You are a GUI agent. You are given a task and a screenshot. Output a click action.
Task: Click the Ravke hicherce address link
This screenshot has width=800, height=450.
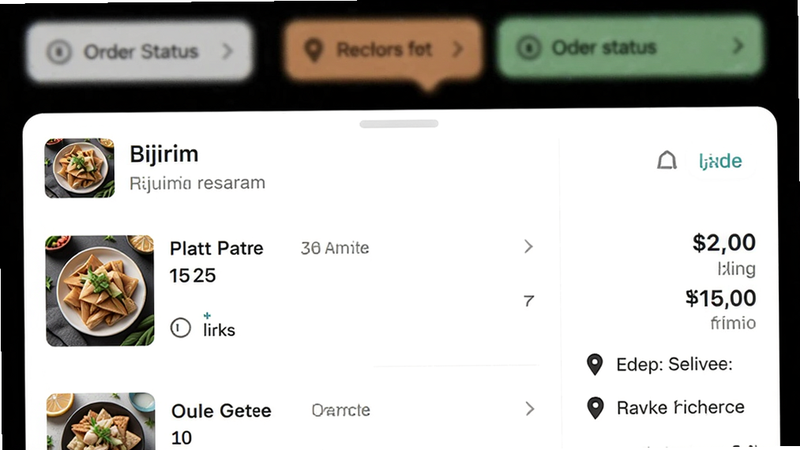point(680,407)
